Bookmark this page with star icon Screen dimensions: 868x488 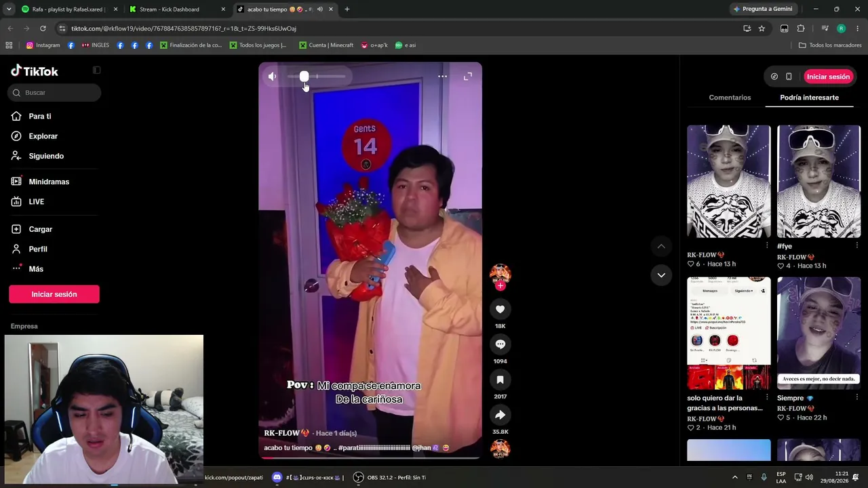(x=762, y=28)
